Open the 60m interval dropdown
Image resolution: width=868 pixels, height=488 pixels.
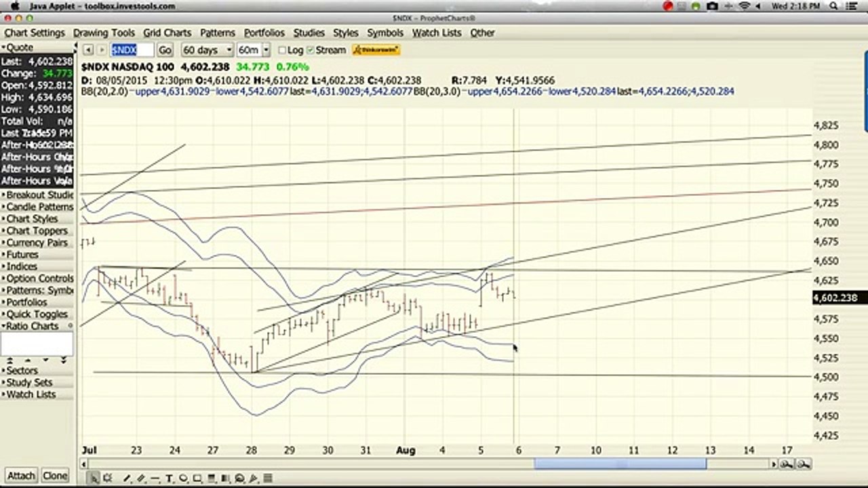click(254, 50)
